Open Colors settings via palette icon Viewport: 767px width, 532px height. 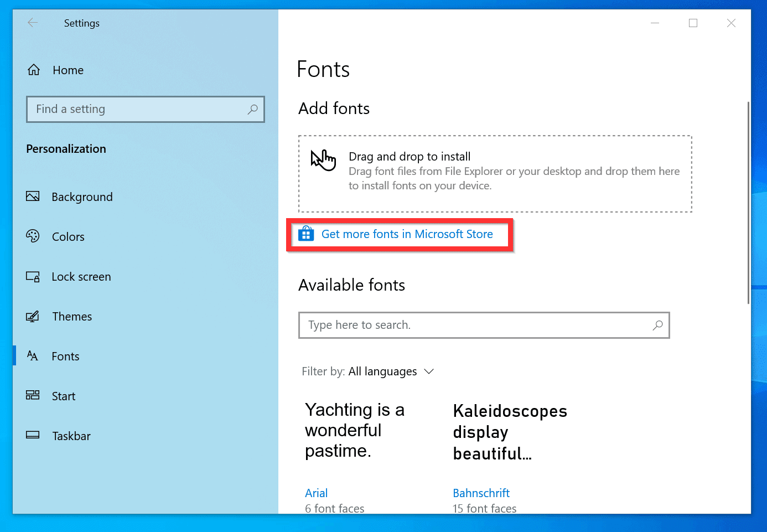pyautogui.click(x=33, y=236)
